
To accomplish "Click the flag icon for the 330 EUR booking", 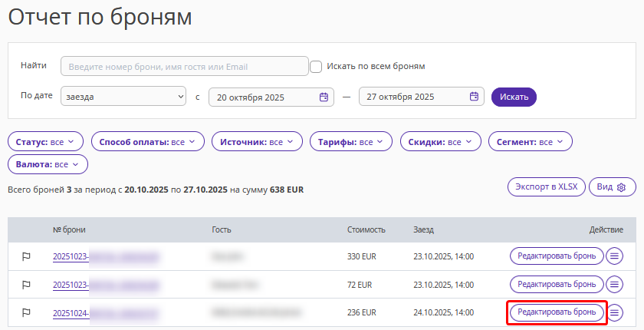I will pyautogui.click(x=25, y=256).
